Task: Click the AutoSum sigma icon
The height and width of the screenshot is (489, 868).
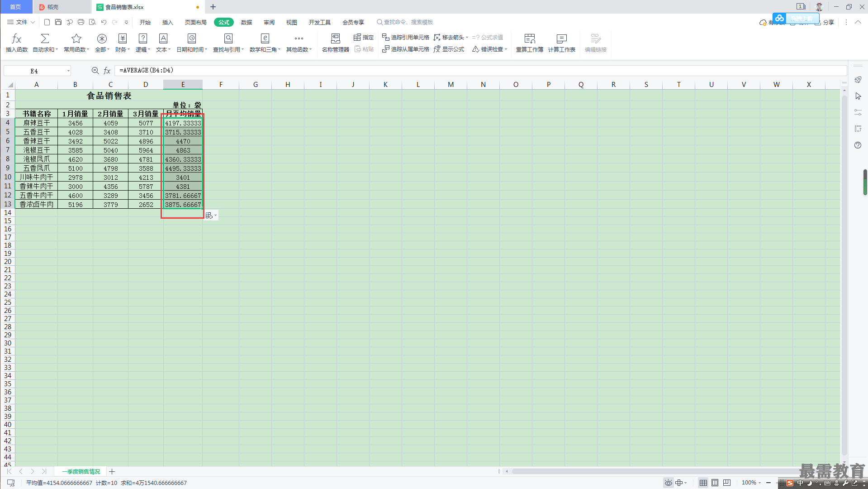Action: pyautogui.click(x=45, y=39)
